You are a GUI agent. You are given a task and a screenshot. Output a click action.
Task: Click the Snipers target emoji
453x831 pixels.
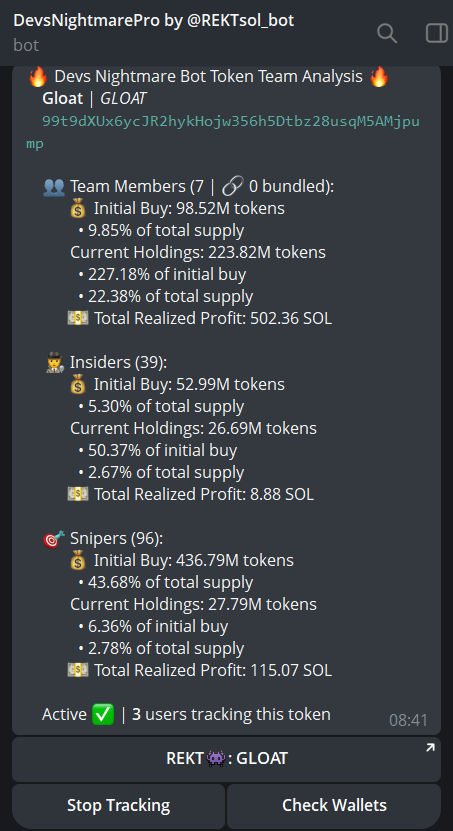54,539
